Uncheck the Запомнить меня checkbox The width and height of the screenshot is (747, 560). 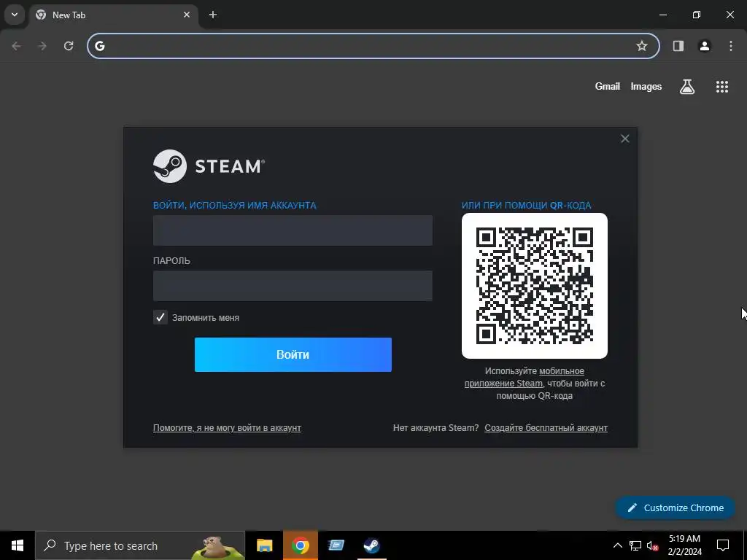click(160, 317)
